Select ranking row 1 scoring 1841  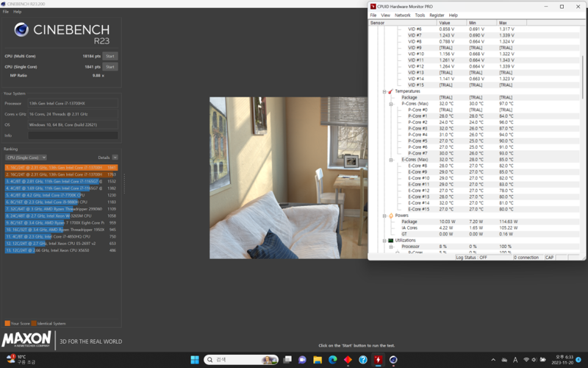click(x=61, y=168)
